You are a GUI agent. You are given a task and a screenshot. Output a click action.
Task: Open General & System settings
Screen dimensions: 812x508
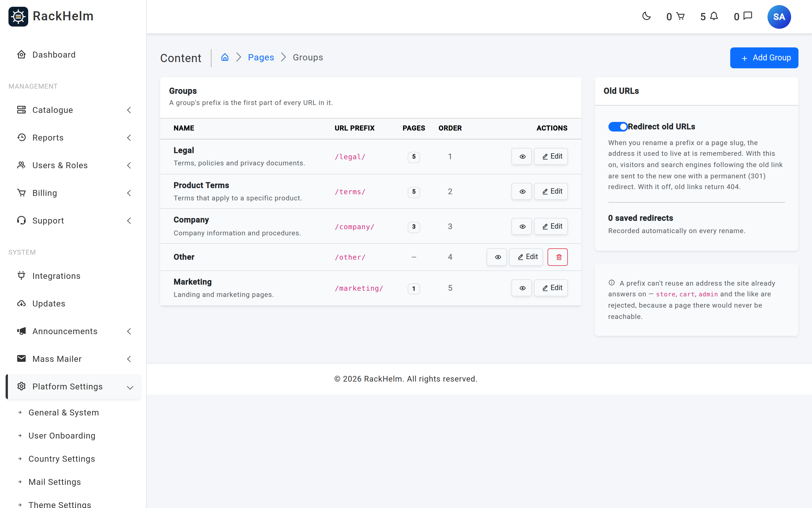(x=64, y=412)
